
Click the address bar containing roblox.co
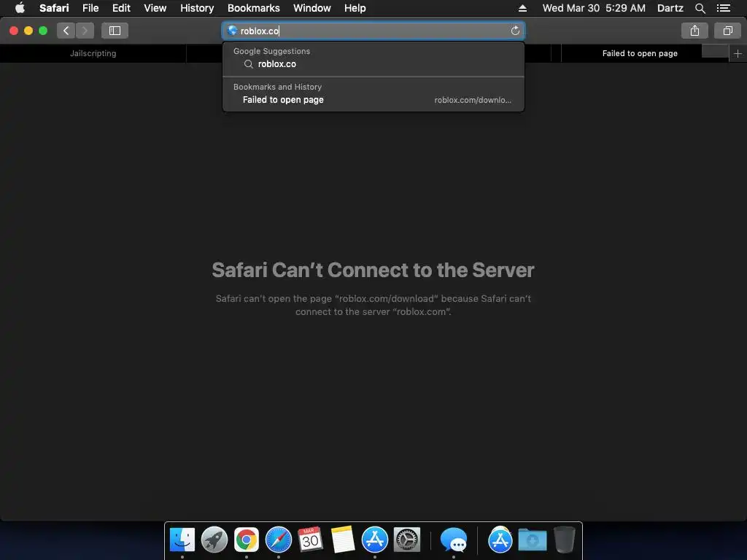(x=373, y=31)
